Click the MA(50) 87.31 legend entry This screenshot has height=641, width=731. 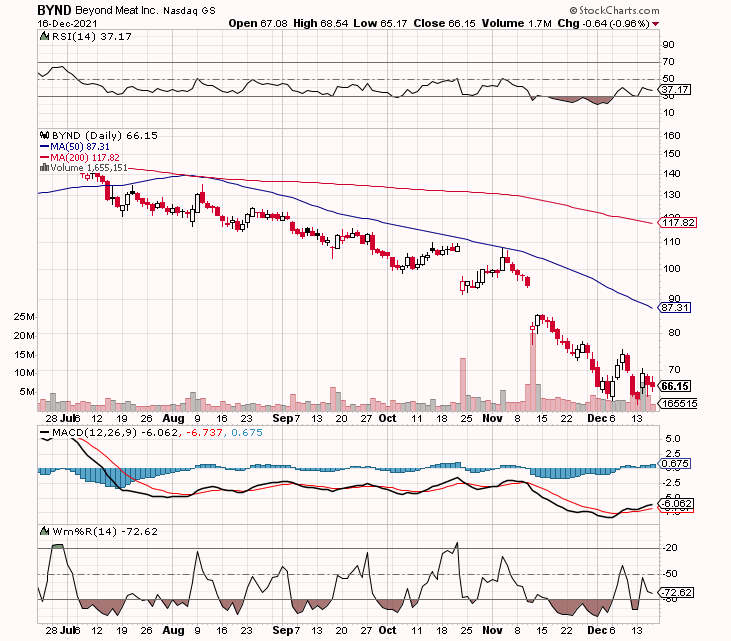(80, 147)
